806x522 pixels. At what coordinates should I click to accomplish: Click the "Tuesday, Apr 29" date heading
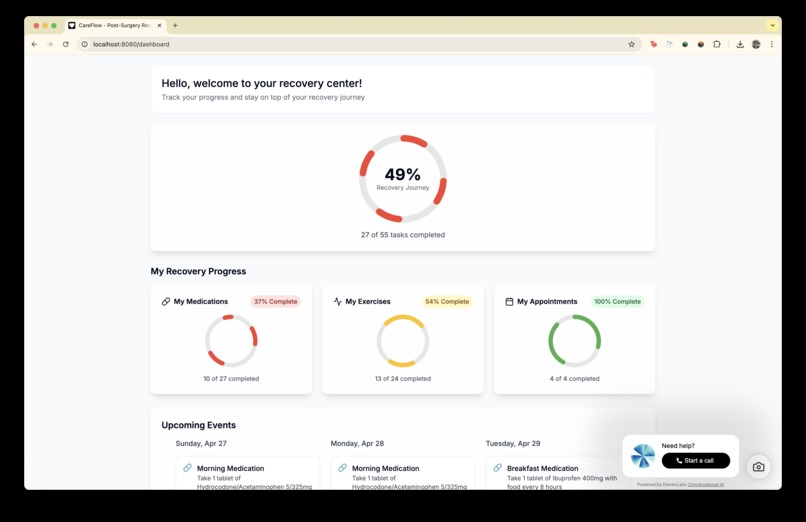513,443
